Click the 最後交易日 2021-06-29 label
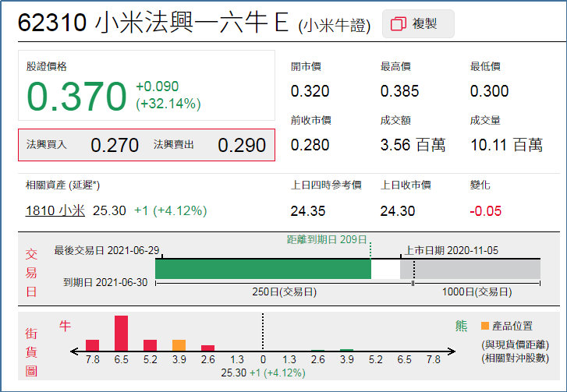 point(107,250)
